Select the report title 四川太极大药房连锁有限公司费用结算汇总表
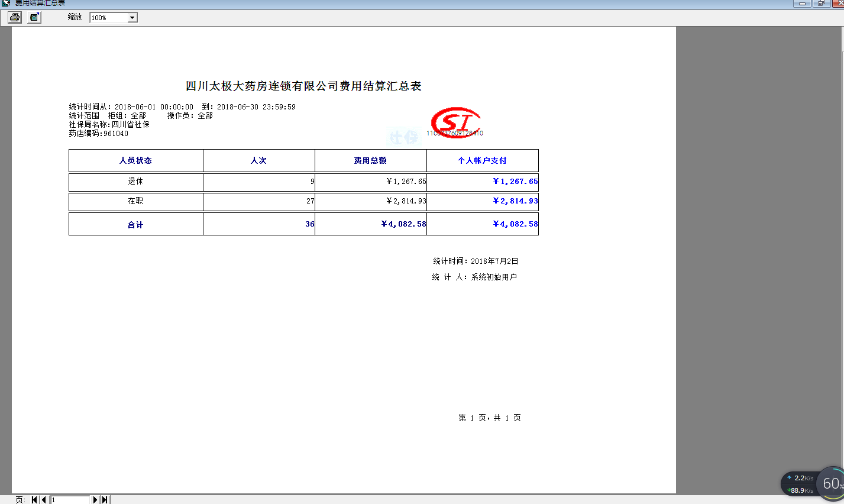 (303, 86)
